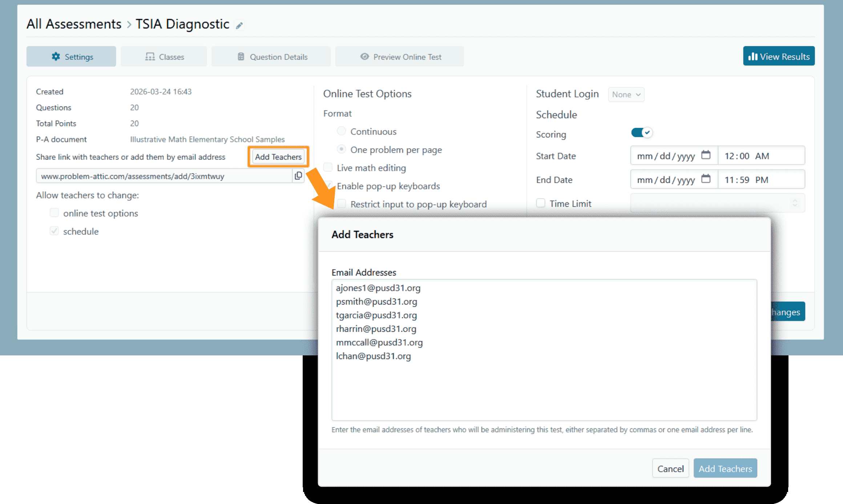Copy the share link with clipboard icon

coord(298,176)
